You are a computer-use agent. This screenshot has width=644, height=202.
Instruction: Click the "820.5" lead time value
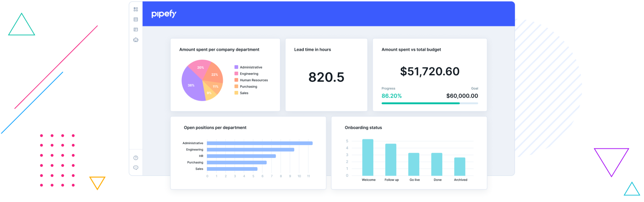[x=326, y=77]
